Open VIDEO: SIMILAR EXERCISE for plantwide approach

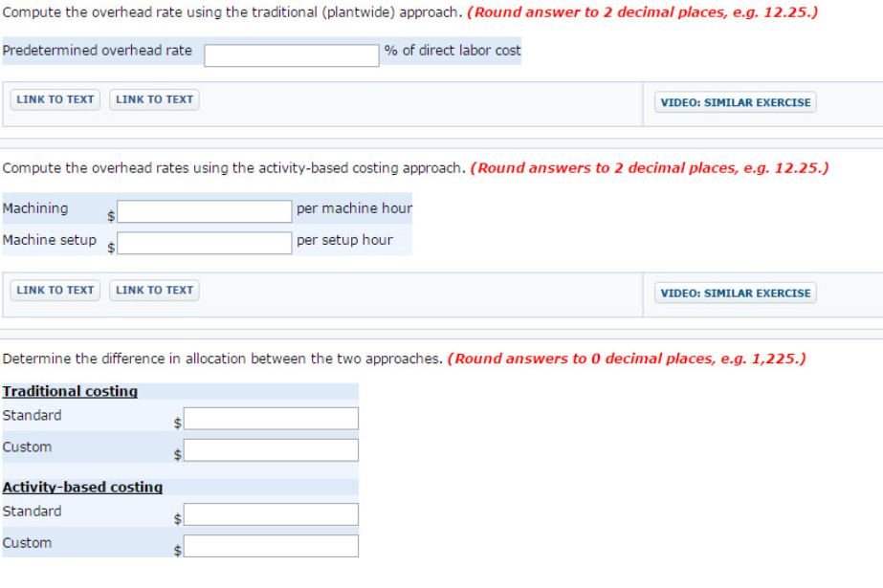point(733,99)
